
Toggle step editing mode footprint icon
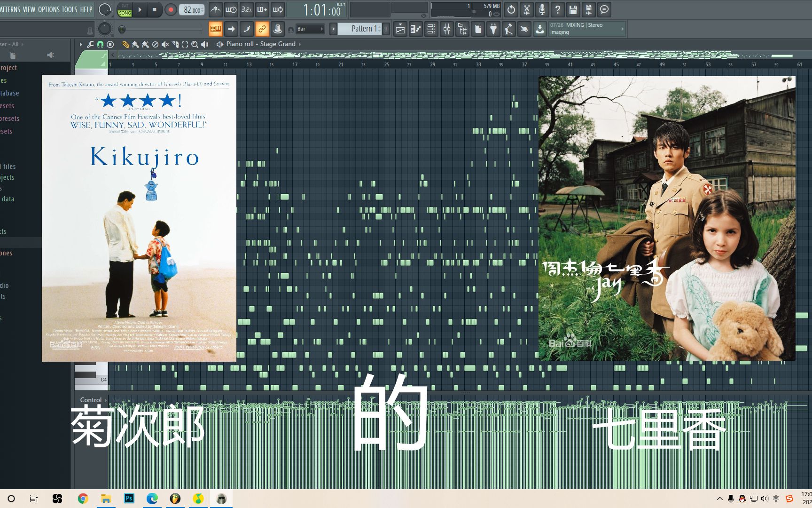tap(247, 29)
